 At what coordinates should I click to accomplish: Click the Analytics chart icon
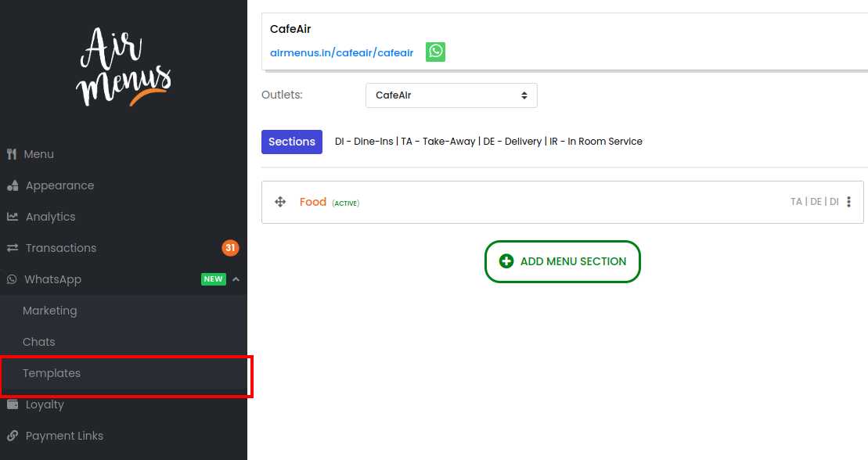click(13, 217)
